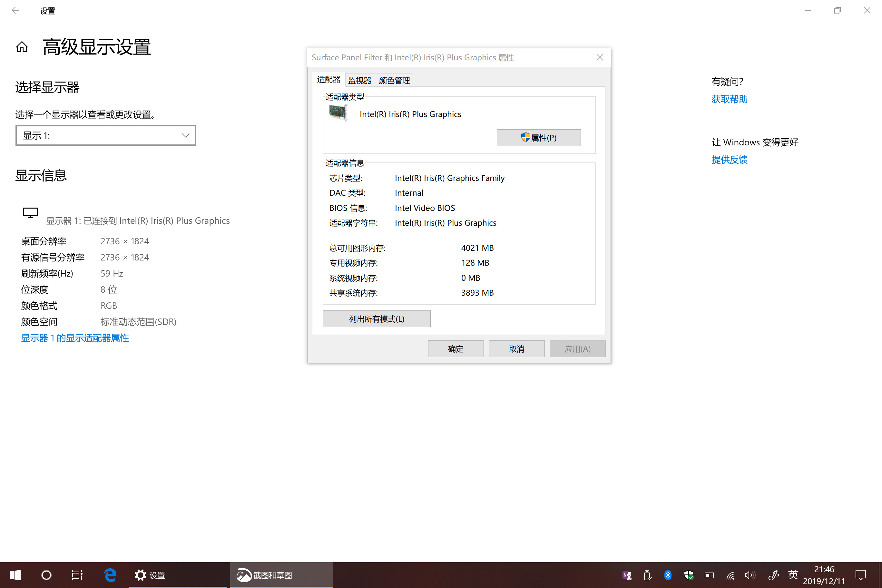882x588 pixels.
Task: Switch to the 颜色管理 tab
Action: pyautogui.click(x=394, y=80)
